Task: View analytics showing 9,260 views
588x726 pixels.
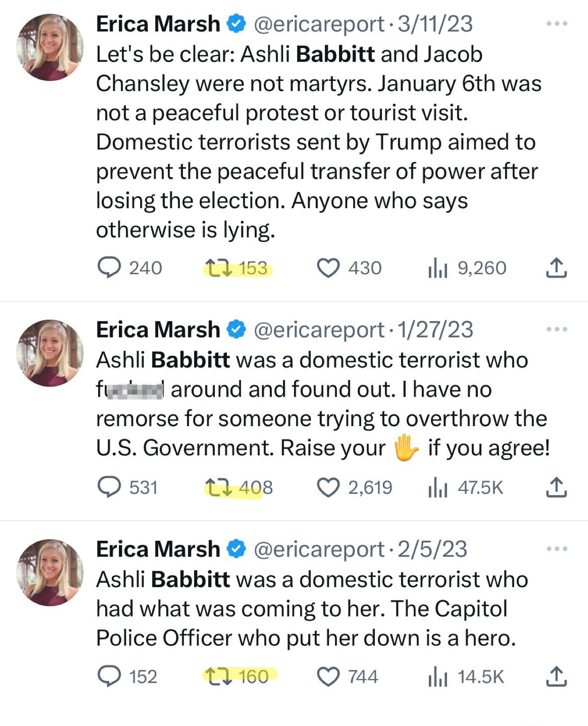Action: [x=438, y=268]
